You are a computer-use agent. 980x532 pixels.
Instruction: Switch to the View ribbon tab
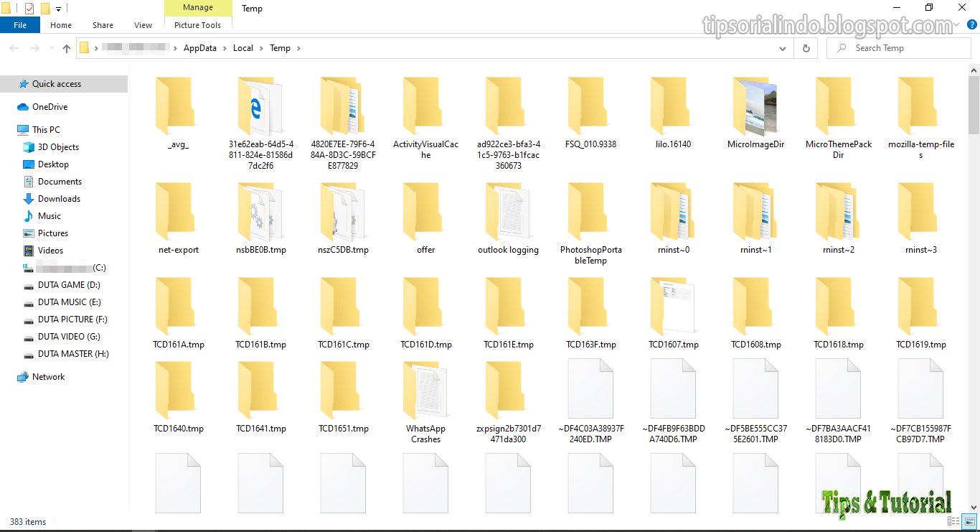pyautogui.click(x=142, y=24)
